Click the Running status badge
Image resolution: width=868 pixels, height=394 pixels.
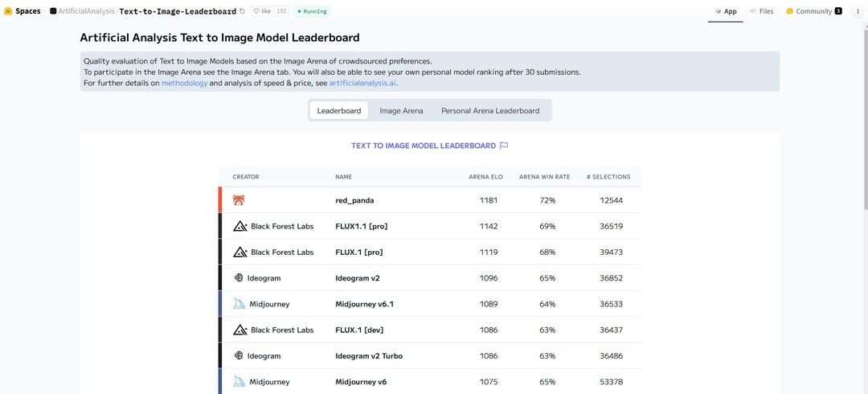click(x=312, y=11)
